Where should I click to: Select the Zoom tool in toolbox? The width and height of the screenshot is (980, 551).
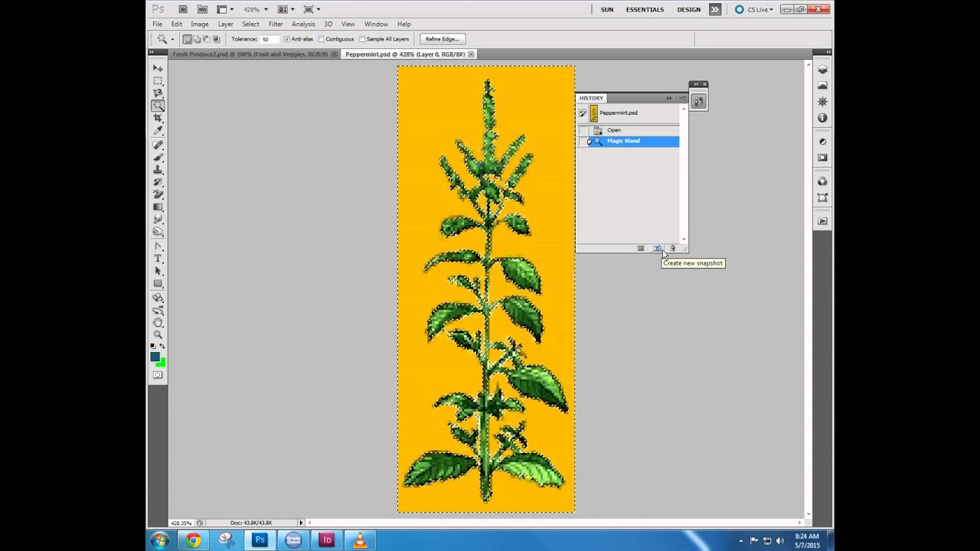[x=158, y=334]
